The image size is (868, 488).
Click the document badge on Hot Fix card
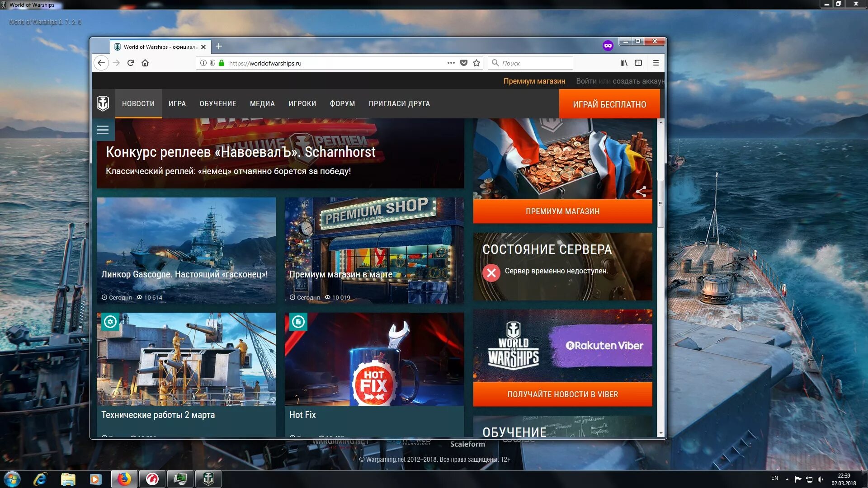(x=298, y=322)
